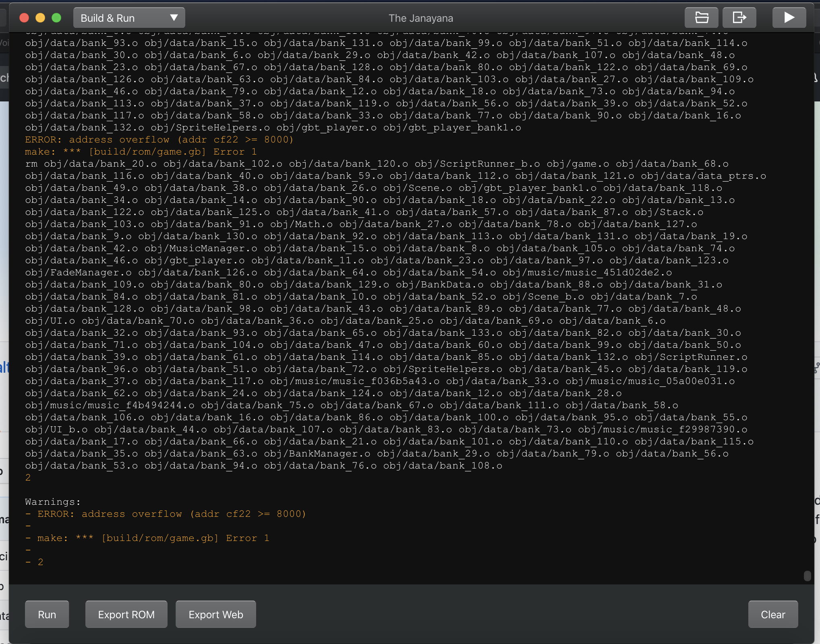Click "obj/music/music_05a00e031.o" text
This screenshot has height=644, width=820.
[650, 381]
